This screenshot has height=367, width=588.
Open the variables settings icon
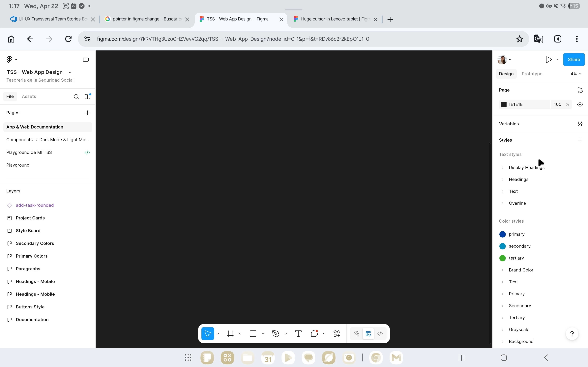click(580, 124)
